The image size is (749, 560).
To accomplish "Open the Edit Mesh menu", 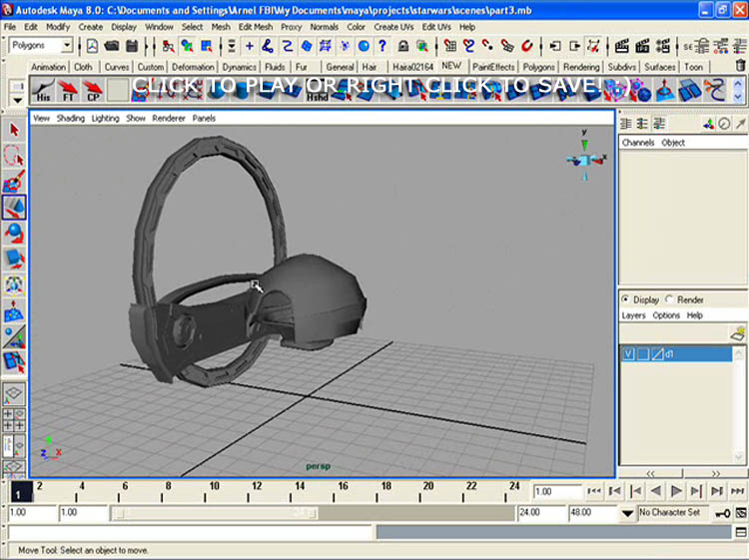I will [254, 27].
